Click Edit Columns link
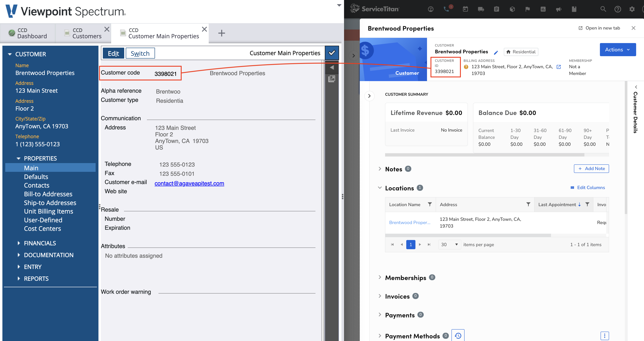Image resolution: width=644 pixels, height=341 pixels. point(588,188)
